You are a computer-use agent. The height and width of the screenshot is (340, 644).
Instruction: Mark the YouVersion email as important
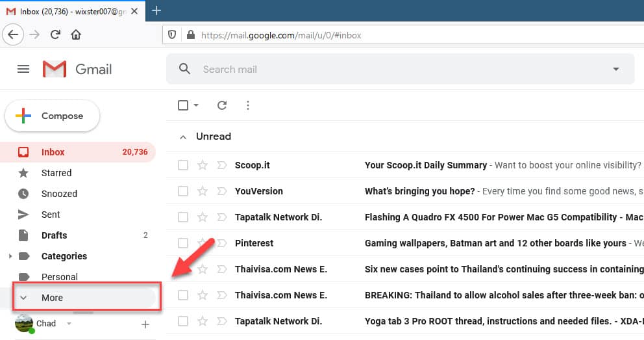pyautogui.click(x=222, y=190)
